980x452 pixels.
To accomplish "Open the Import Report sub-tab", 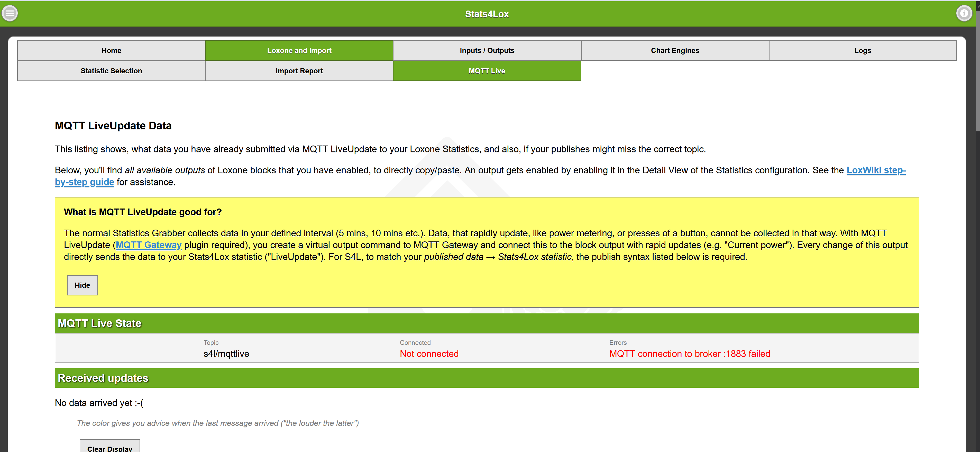I will [x=299, y=71].
